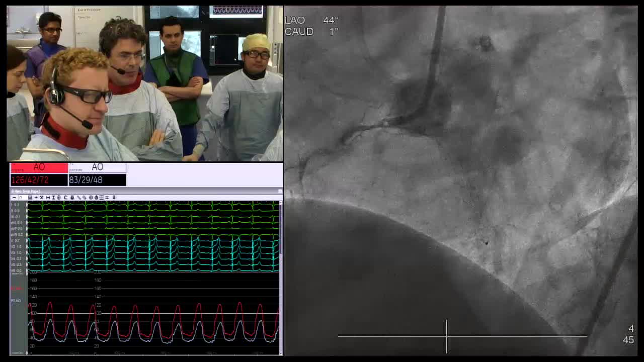Click the C-shaped icon in the toolbar
This screenshot has width=644, height=362.
(x=65, y=198)
